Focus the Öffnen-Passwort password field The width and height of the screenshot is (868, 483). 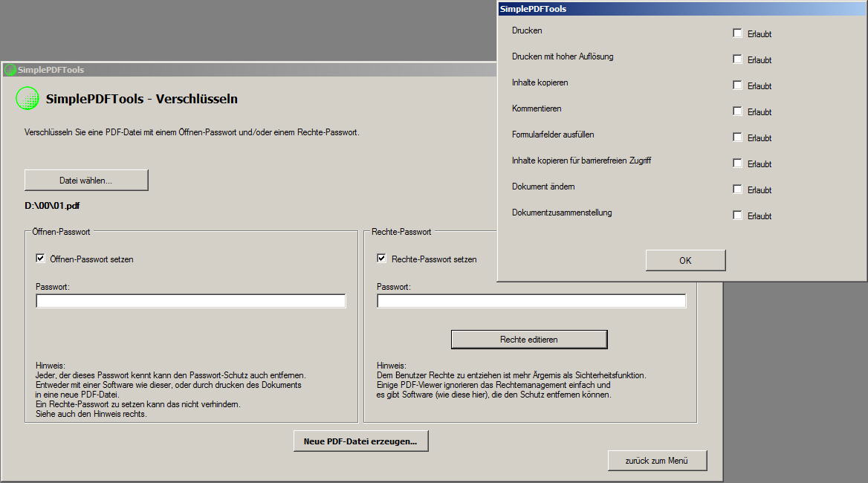coord(191,301)
